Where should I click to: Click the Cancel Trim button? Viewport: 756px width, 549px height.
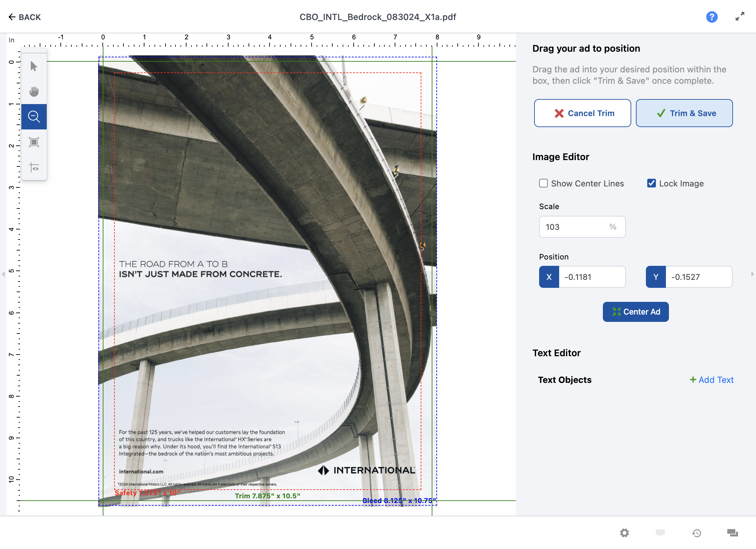582,113
